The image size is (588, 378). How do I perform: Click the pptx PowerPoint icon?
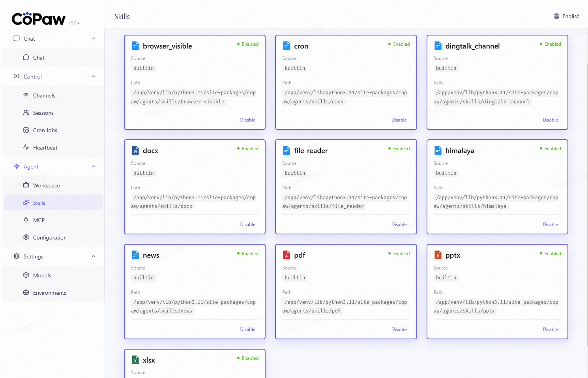438,255
